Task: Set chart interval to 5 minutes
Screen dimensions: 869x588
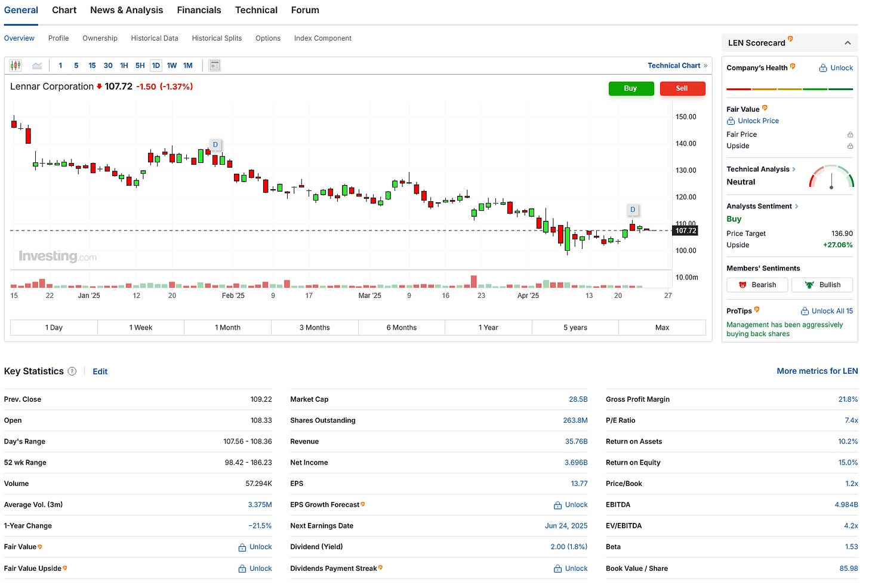Action: click(x=76, y=66)
